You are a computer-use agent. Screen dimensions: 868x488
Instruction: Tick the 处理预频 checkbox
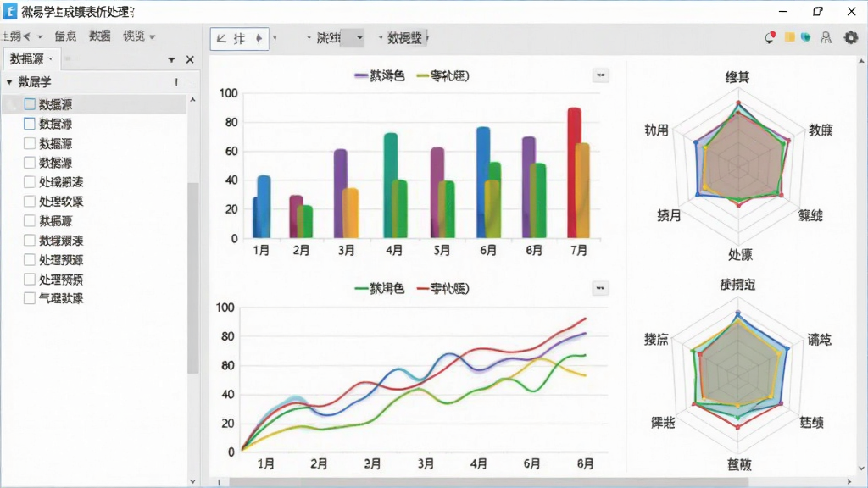tap(30, 279)
